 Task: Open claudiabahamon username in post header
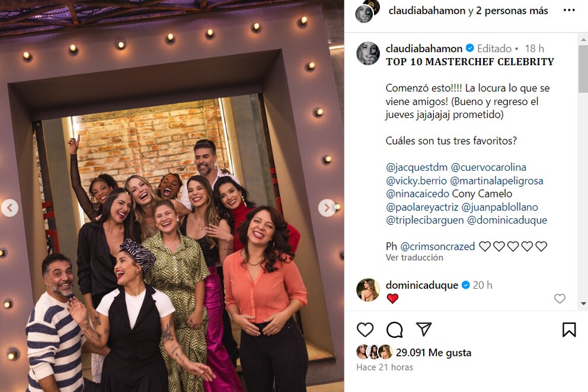coord(427,11)
